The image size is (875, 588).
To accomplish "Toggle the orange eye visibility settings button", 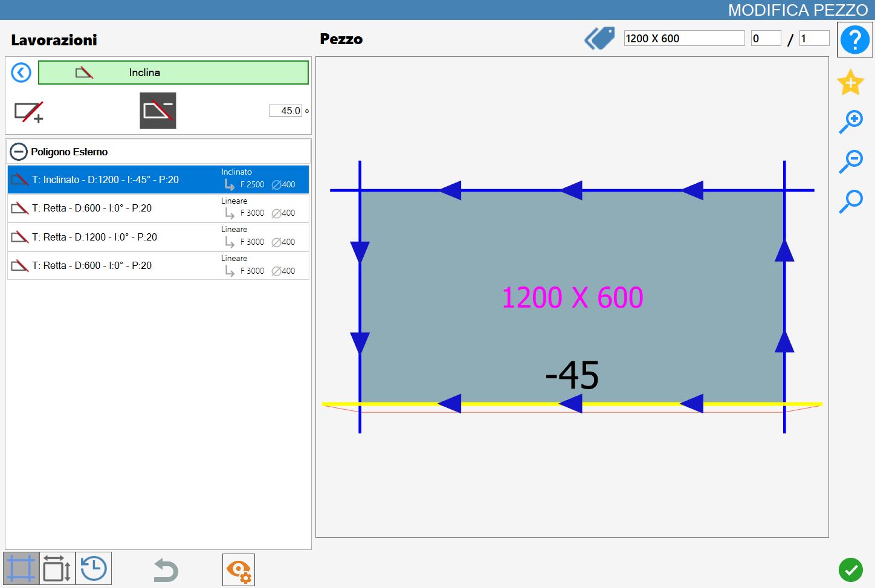I will pyautogui.click(x=239, y=570).
